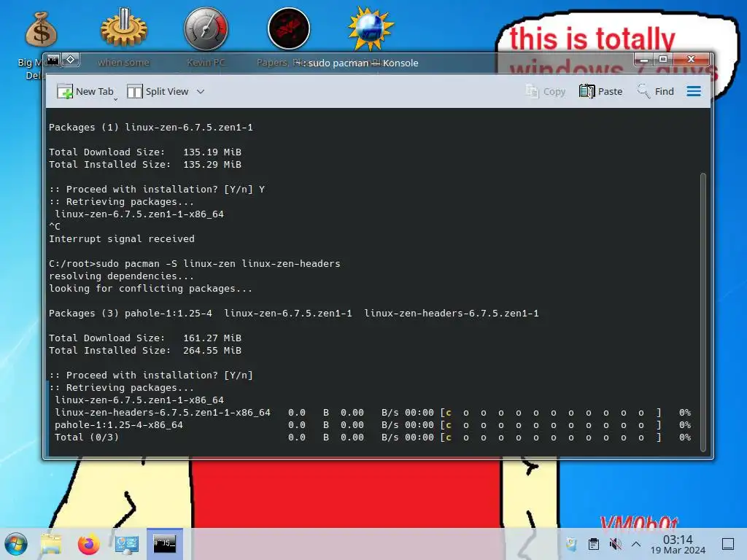Screen dimensions: 747x560
Task: Click the muted volume tray icon
Action: 615,544
